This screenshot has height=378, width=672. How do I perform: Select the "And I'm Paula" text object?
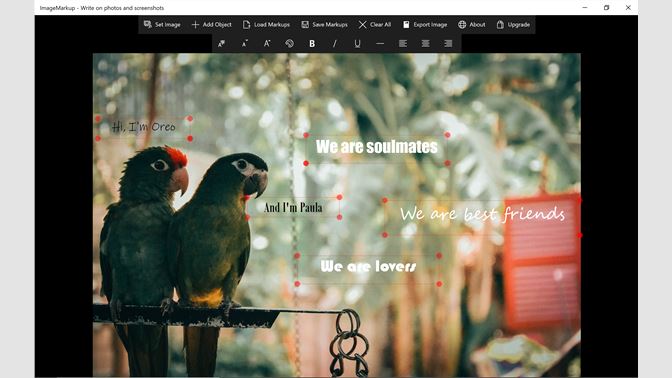coord(293,208)
